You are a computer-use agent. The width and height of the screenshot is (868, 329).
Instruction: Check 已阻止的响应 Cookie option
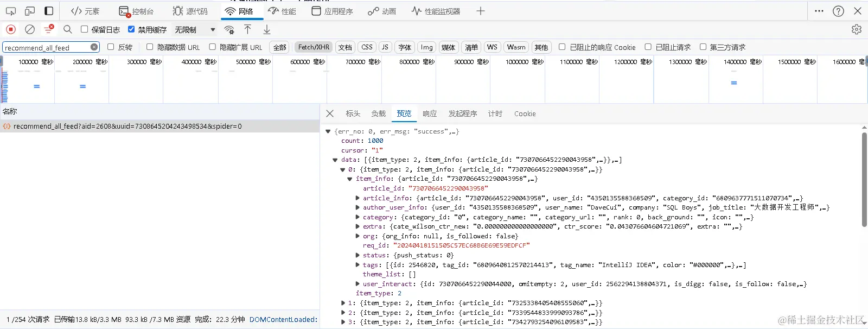point(562,47)
